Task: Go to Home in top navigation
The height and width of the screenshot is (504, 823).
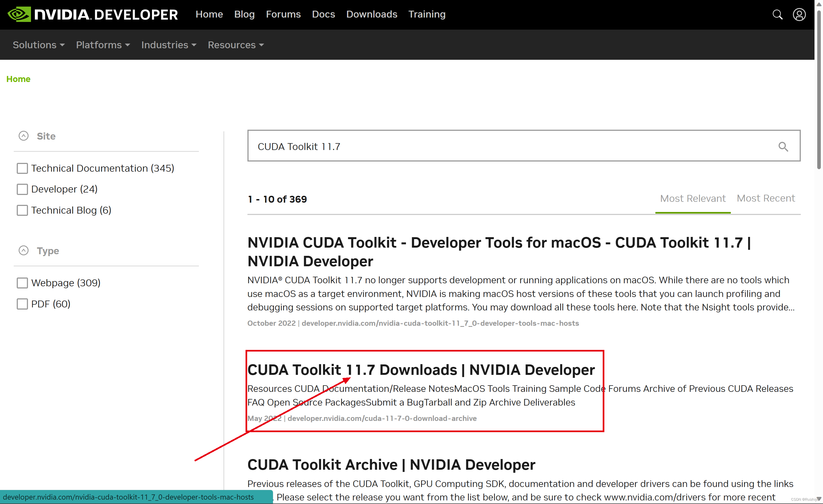Action: [x=209, y=14]
